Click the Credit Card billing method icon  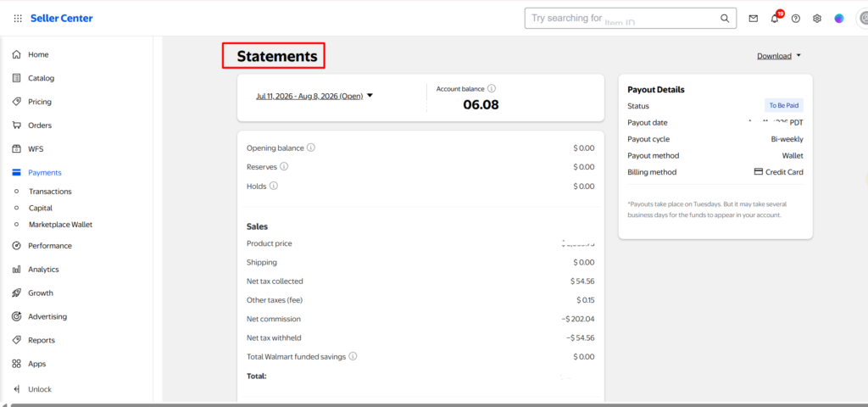click(x=759, y=171)
